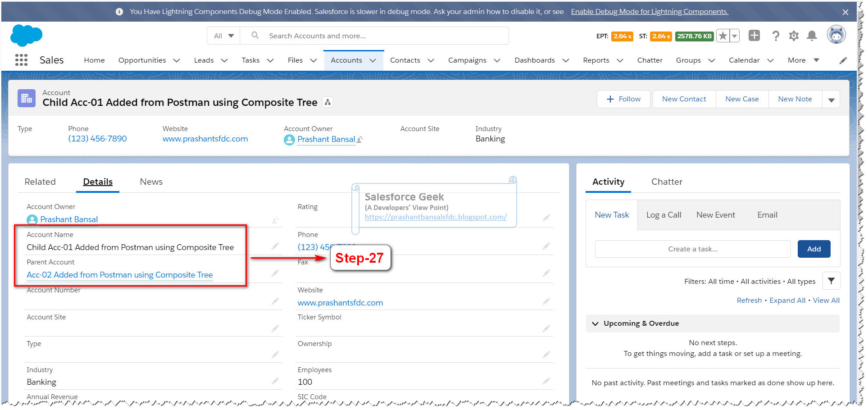
Task: Switch to the Chatter panel tab
Action: tap(667, 182)
